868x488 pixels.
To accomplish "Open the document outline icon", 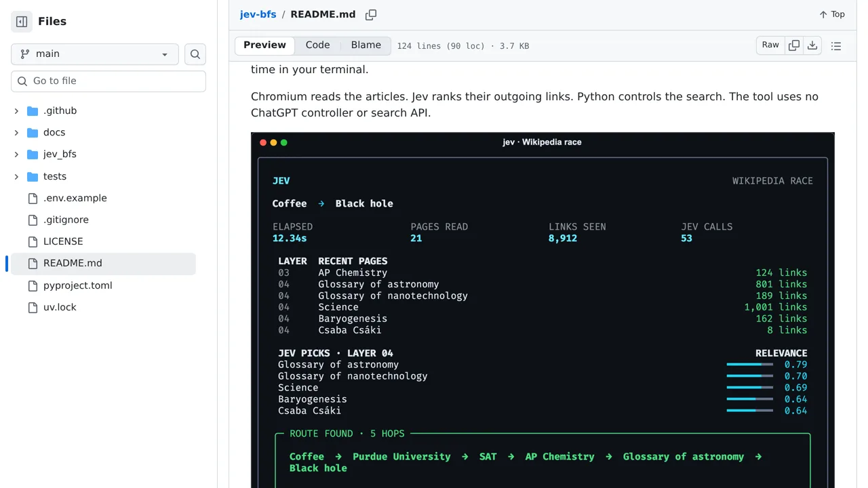I will point(836,46).
